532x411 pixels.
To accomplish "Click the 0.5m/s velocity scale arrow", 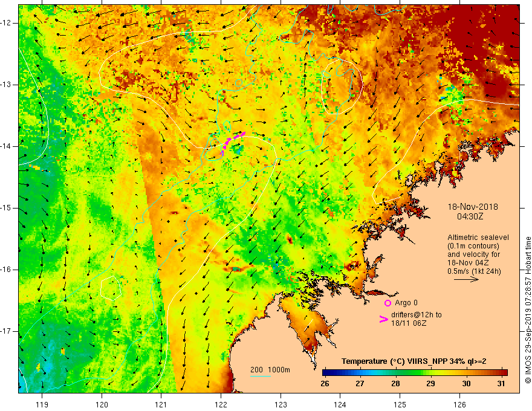I will point(466,279).
